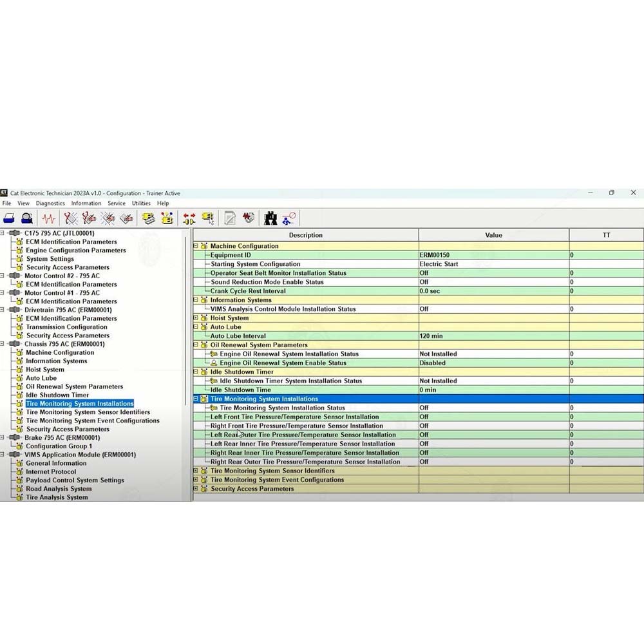This screenshot has height=644, width=644.
Task: Open Logged Event Codes toolbar icon
Action: pos(126,218)
